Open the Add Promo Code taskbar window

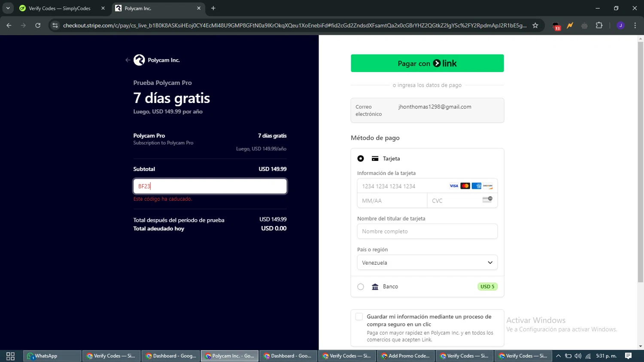tap(406, 356)
